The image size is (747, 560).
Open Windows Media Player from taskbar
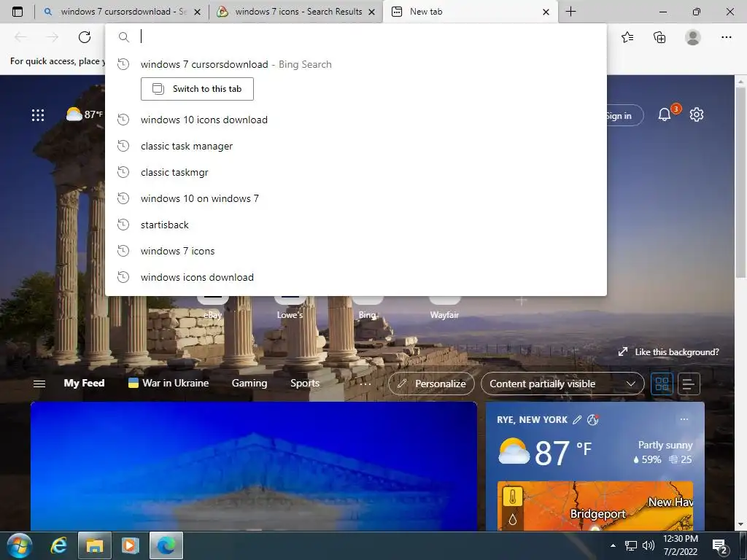point(130,545)
